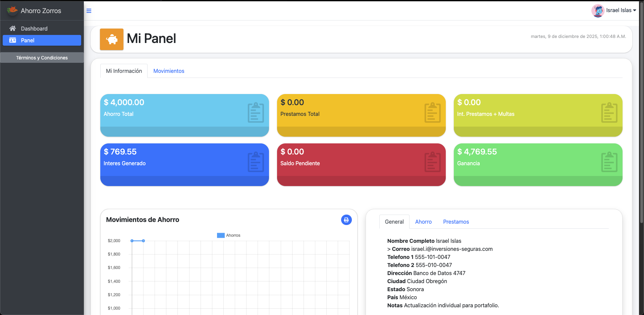
Task: Click the Interes Generado summary card
Action: 184,165
